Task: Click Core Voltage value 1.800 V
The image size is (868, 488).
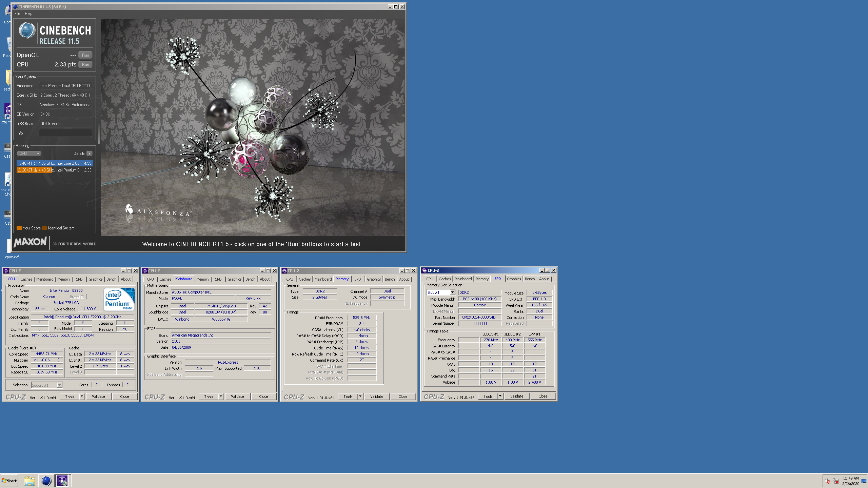Action: point(90,309)
